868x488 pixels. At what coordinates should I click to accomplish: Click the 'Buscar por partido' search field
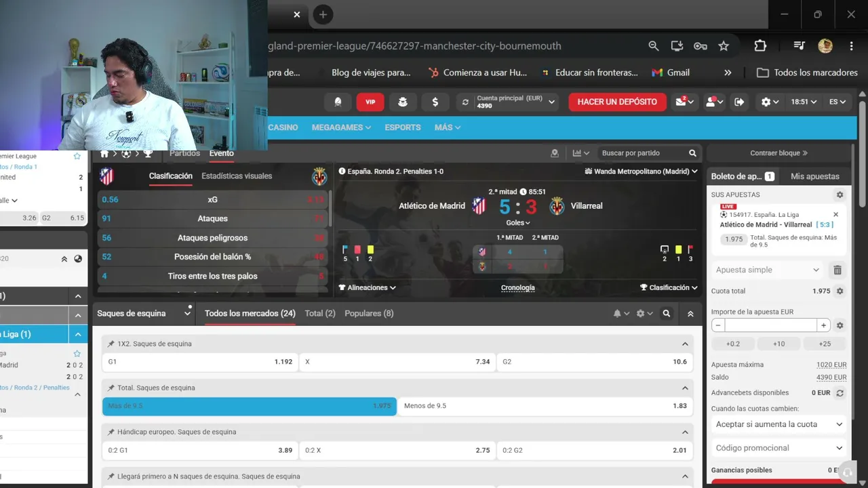click(647, 153)
